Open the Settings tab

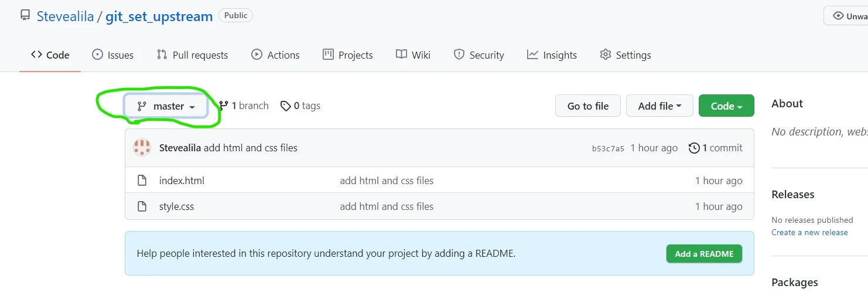click(x=625, y=55)
